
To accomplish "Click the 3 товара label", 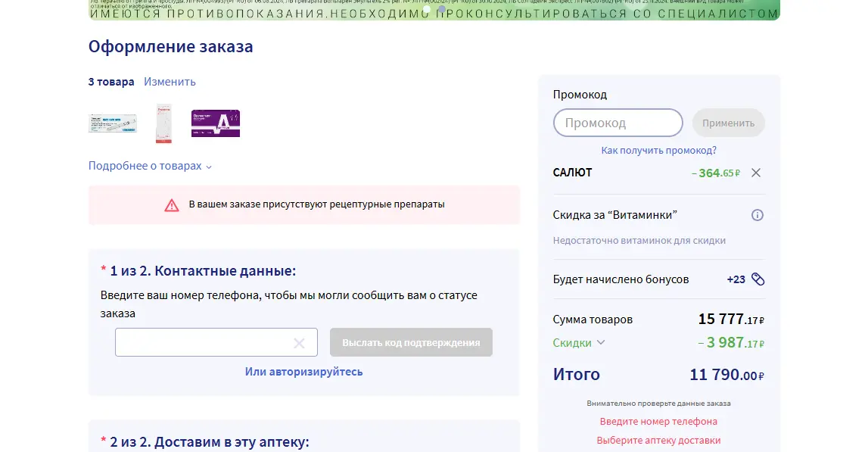I will [111, 82].
